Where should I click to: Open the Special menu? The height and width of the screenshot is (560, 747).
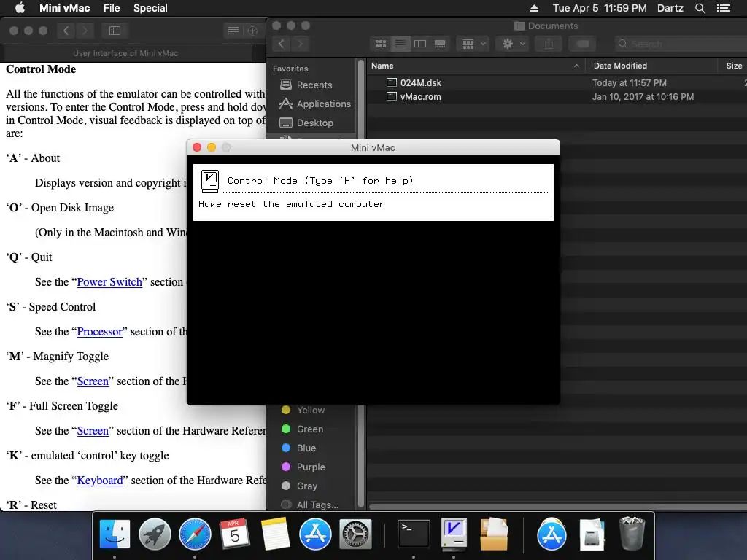[150, 8]
